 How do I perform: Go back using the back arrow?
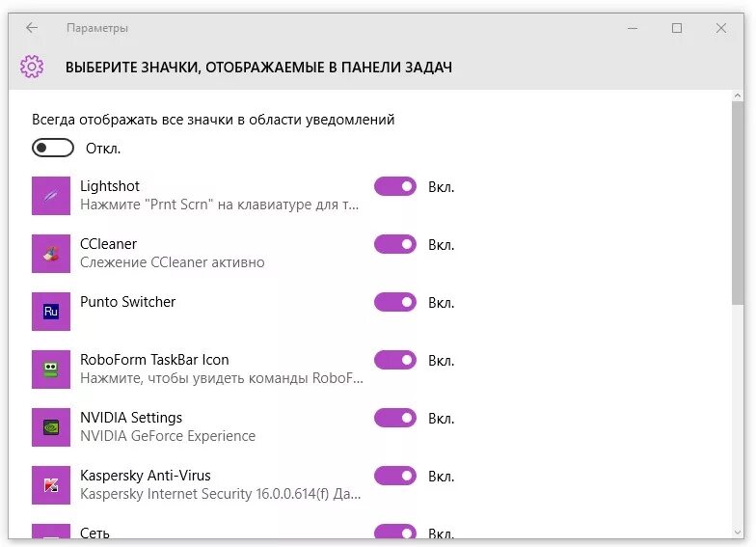31,28
